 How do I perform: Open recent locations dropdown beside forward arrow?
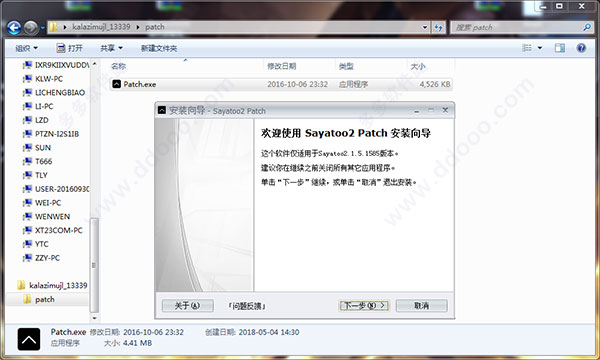coord(42,28)
